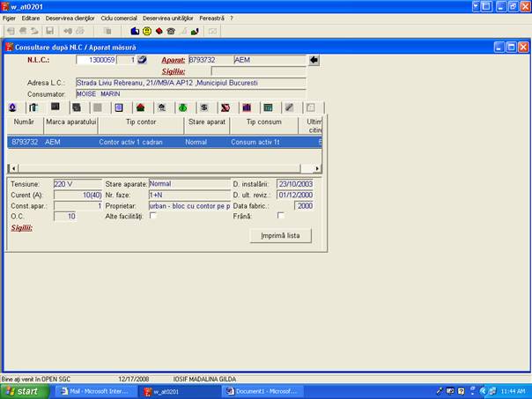Toggle the Frână checkbox
532x399 pixels.
[281, 216]
